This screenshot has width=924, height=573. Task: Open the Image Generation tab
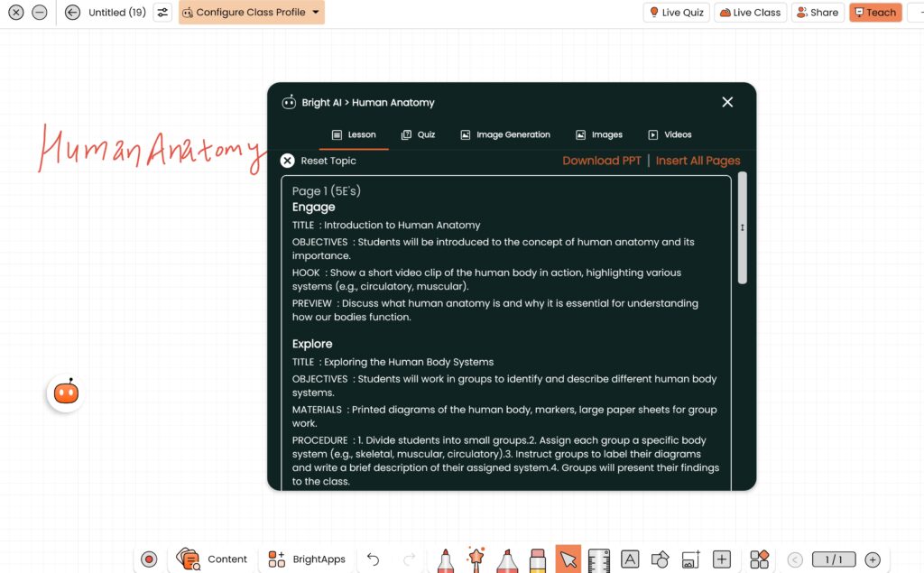pos(504,134)
